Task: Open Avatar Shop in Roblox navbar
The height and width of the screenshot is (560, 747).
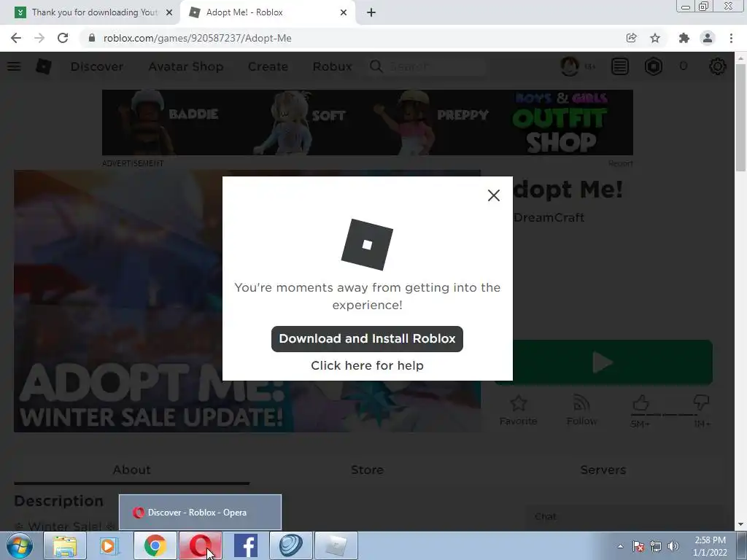Action: coord(186,66)
